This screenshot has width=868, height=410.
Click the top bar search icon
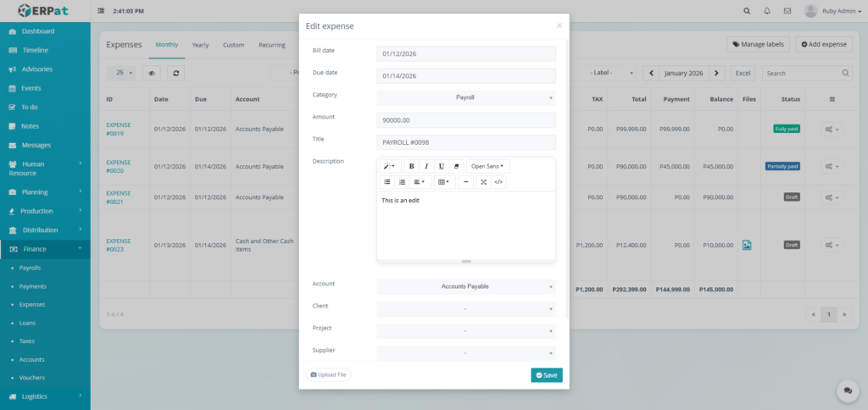(748, 11)
